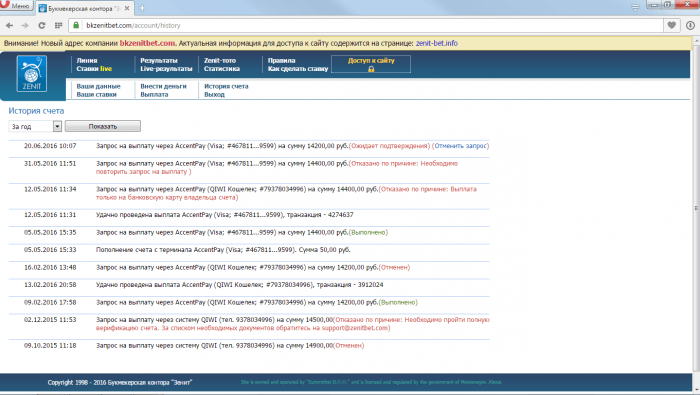Open Zenit-тото menu item
700x395 pixels.
(220, 60)
